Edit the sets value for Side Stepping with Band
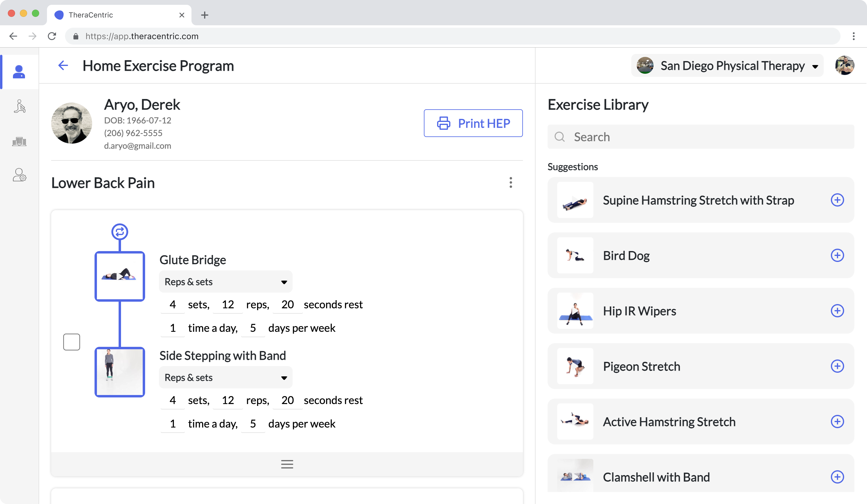867x504 pixels. (173, 400)
